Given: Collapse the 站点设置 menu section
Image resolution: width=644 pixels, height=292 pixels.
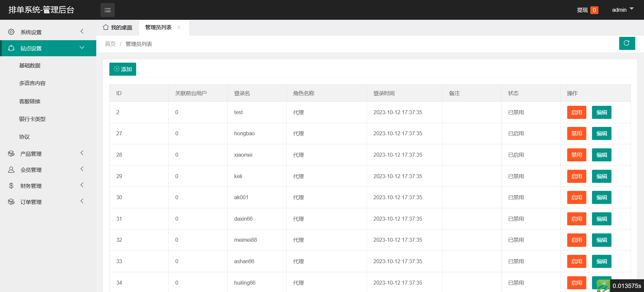Looking at the screenshot, I should (82, 48).
